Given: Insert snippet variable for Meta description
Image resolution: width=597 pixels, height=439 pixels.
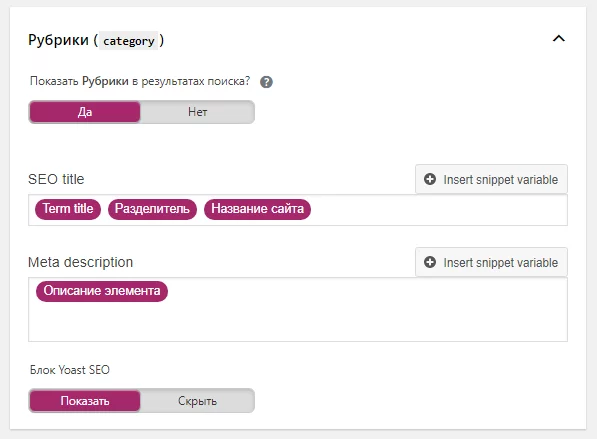Looking at the screenshot, I should [x=491, y=262].
